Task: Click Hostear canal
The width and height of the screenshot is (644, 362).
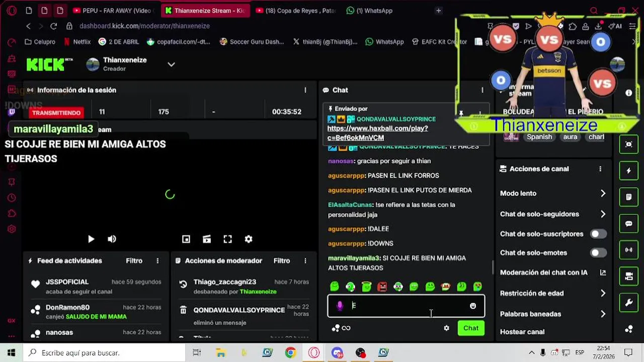Action: (522, 332)
